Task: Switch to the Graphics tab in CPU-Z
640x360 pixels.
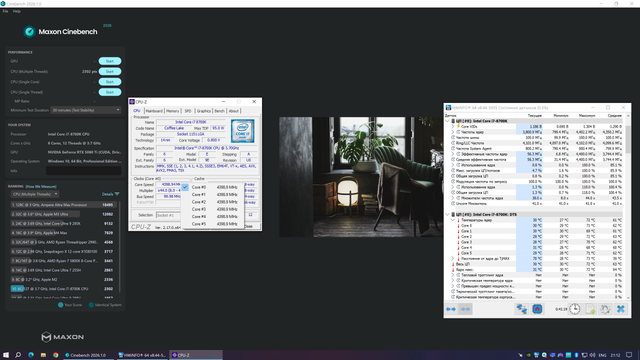Action: (x=204, y=111)
